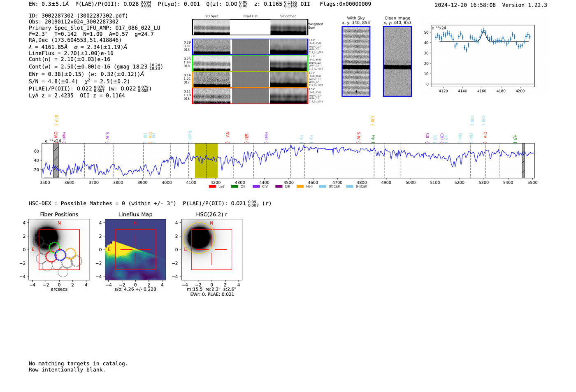Click the Gaussian peak in the line fit plot
The width and height of the screenshot is (576, 392).
(483, 32)
